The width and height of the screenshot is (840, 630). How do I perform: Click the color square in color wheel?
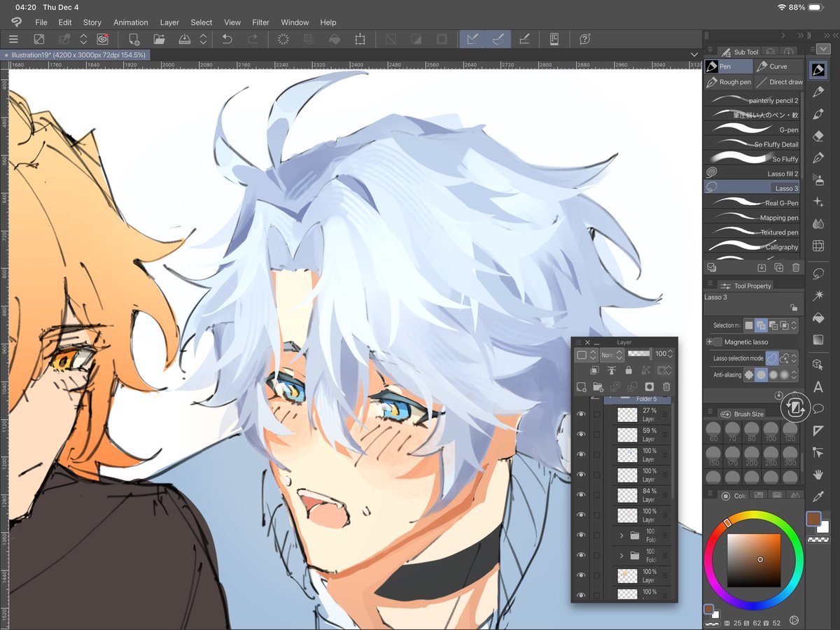point(754,560)
